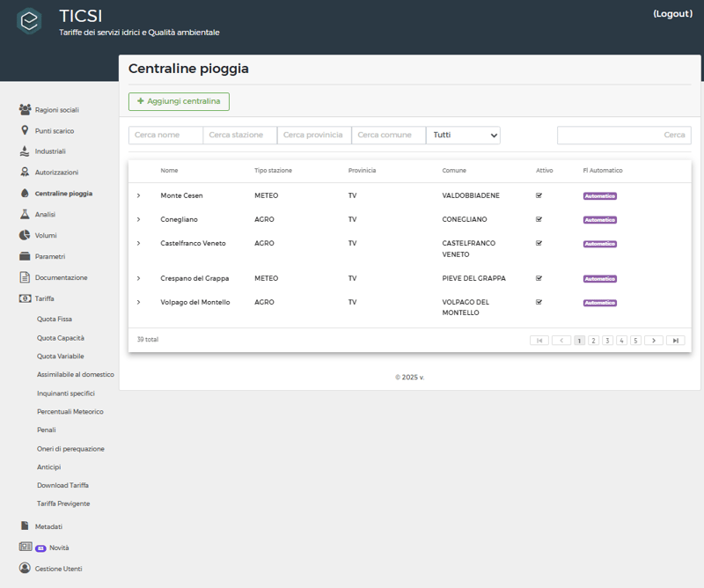Click the Punti scarico map pin icon
704x588 pixels.
(x=25, y=130)
